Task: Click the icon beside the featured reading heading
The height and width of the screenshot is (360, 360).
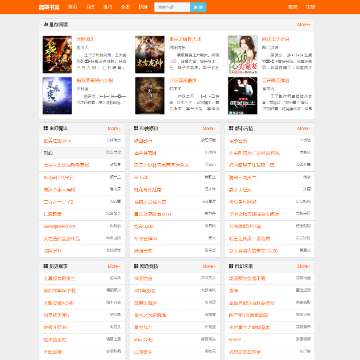Action: [x=46, y=25]
